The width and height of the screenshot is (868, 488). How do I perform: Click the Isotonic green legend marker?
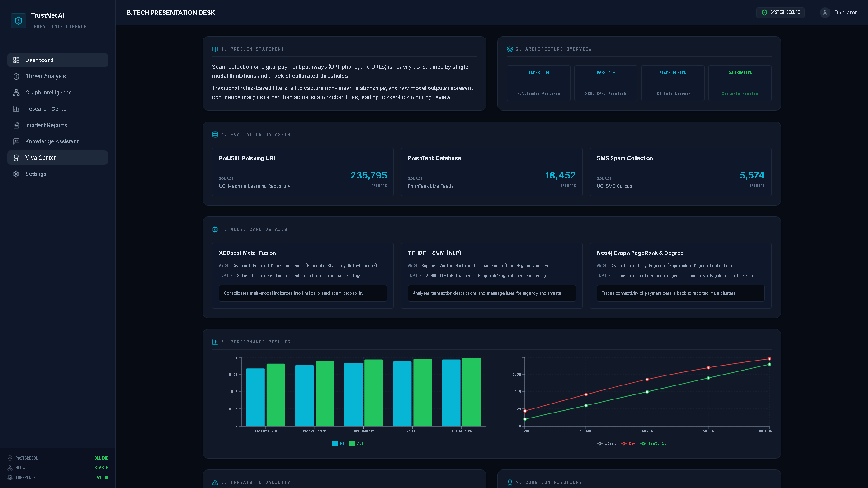pos(643,444)
